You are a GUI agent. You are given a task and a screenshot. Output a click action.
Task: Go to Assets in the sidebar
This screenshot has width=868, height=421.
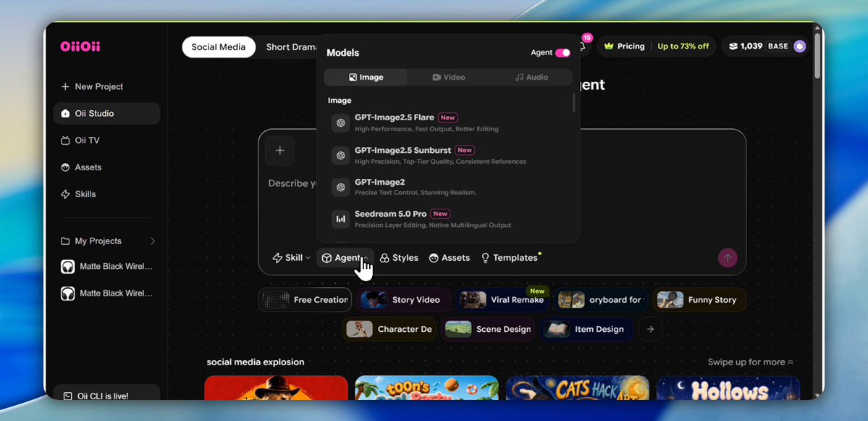click(81, 167)
